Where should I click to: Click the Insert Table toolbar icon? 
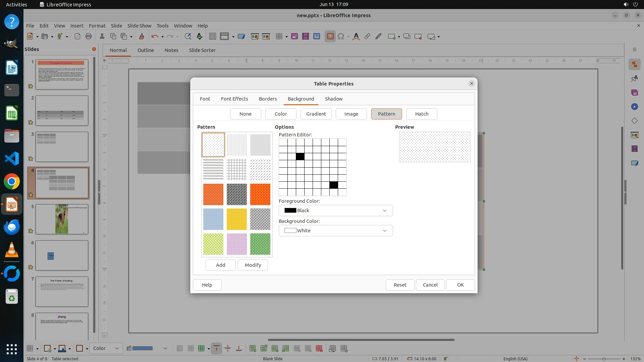tap(279, 37)
